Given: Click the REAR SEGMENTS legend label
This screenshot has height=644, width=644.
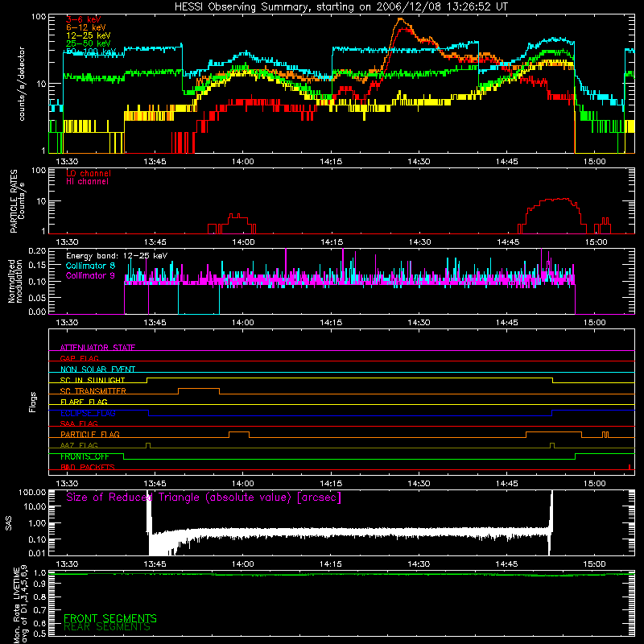Looking at the screenshot, I should [x=107, y=627].
